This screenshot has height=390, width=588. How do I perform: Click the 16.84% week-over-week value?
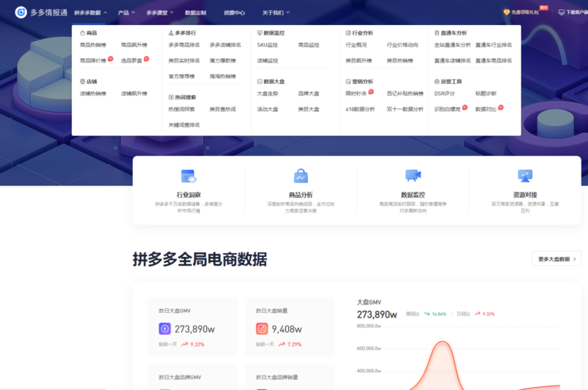[x=439, y=313]
